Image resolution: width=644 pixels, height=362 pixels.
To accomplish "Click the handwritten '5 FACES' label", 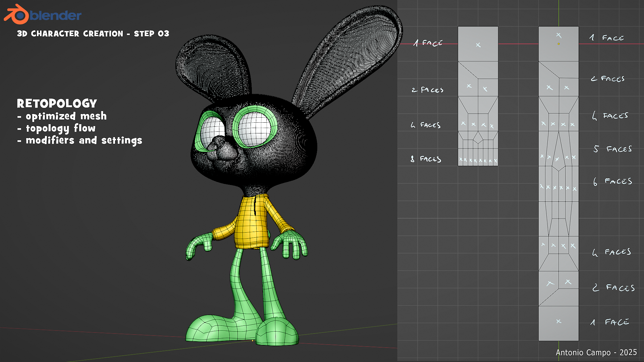I will click(x=612, y=149).
